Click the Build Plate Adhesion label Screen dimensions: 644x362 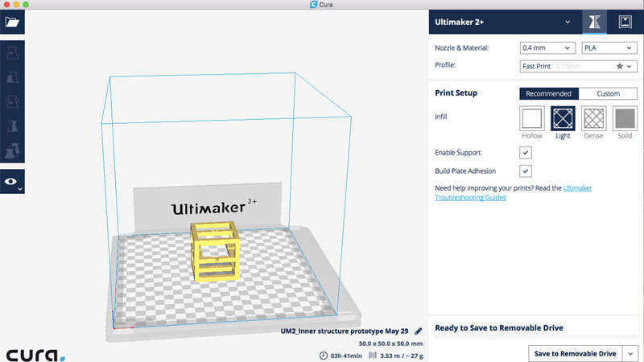(x=465, y=171)
